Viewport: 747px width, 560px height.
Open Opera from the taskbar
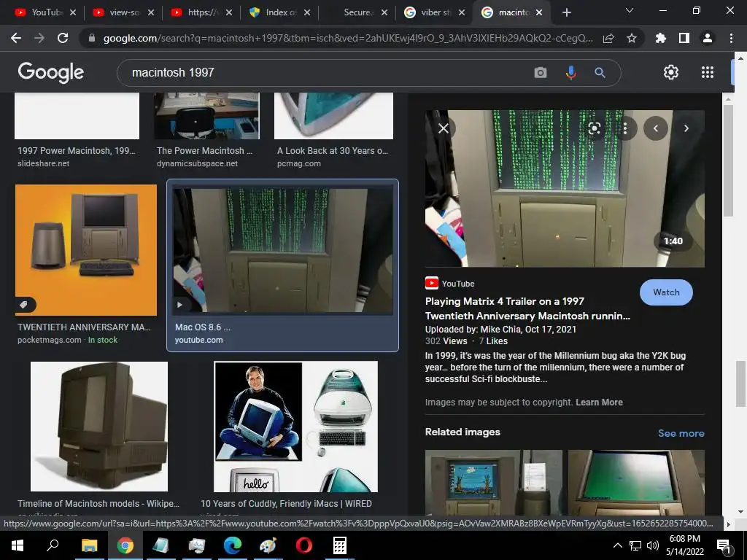click(x=304, y=545)
